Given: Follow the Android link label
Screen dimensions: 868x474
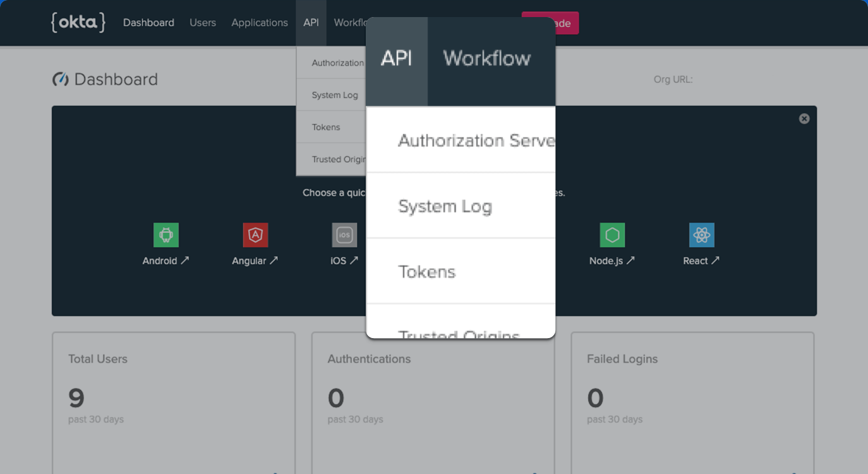Looking at the screenshot, I should click(x=166, y=260).
